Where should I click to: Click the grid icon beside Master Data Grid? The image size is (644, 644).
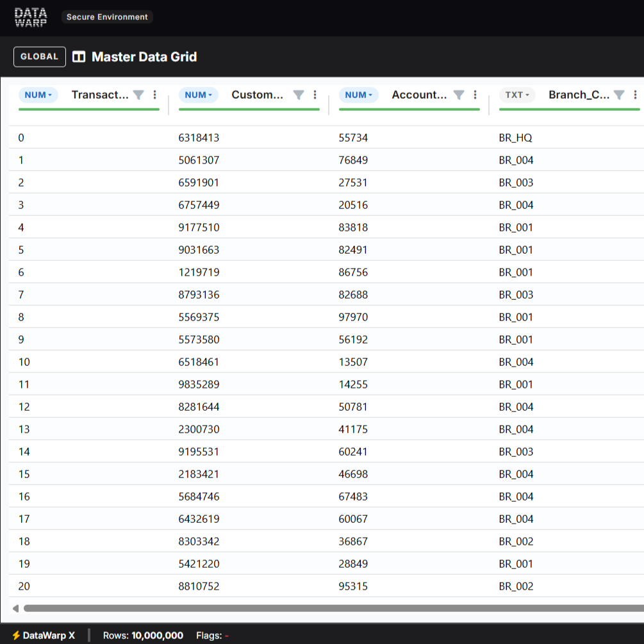pos(79,57)
